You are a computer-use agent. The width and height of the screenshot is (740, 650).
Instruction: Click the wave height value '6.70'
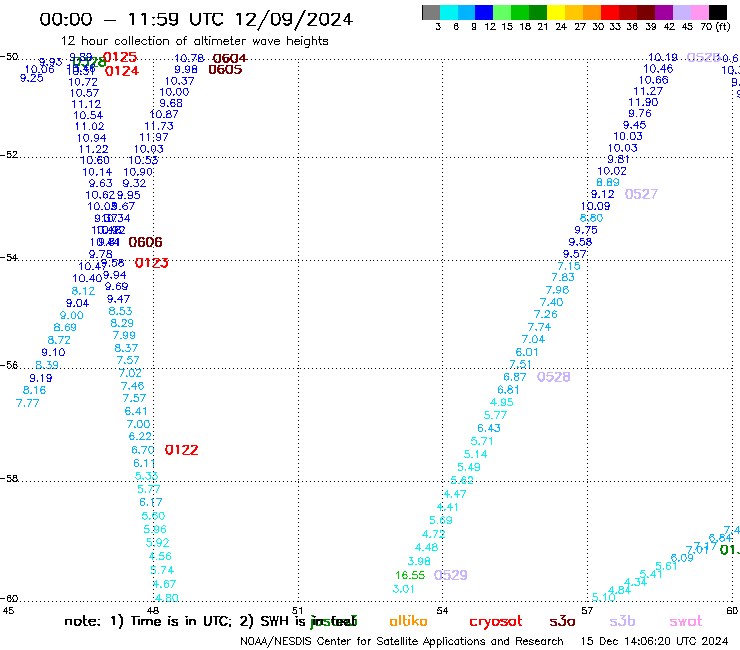coord(143,450)
